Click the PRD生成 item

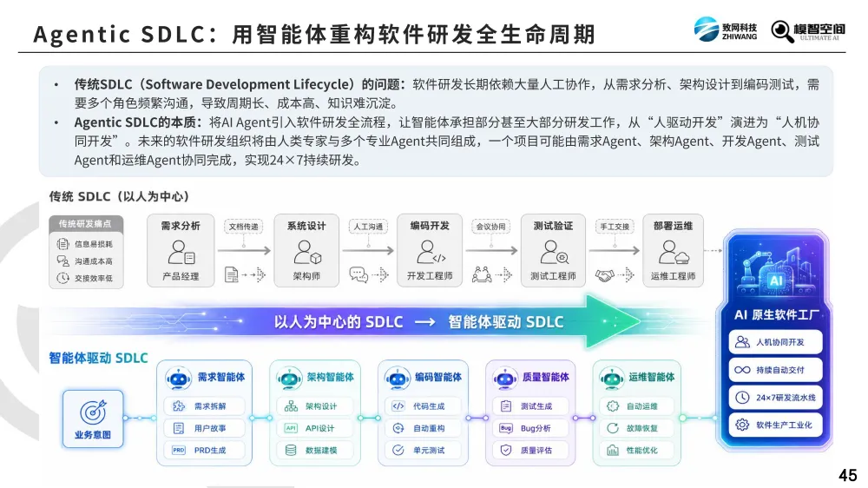[x=204, y=451]
